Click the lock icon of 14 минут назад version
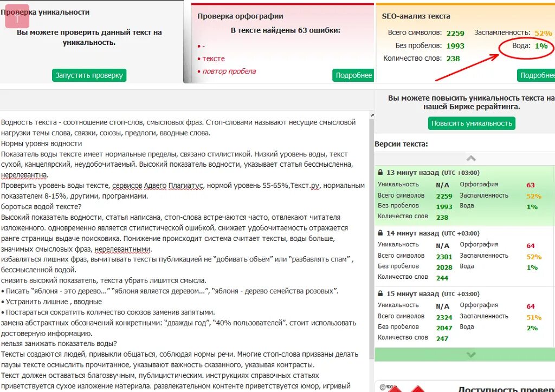Screen dimensions: 555x392 tap(380, 233)
